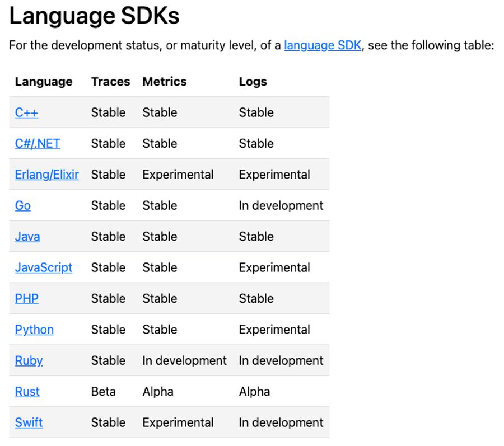Select Erlang/Elixir Logs cell Experimental
Image resolution: width=504 pixels, height=446 pixels.
pyautogui.click(x=274, y=175)
